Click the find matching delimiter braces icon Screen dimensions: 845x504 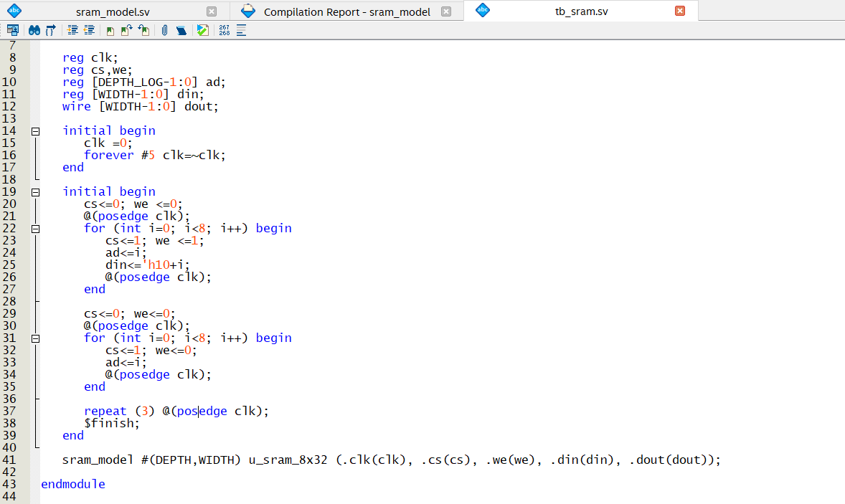click(x=51, y=31)
